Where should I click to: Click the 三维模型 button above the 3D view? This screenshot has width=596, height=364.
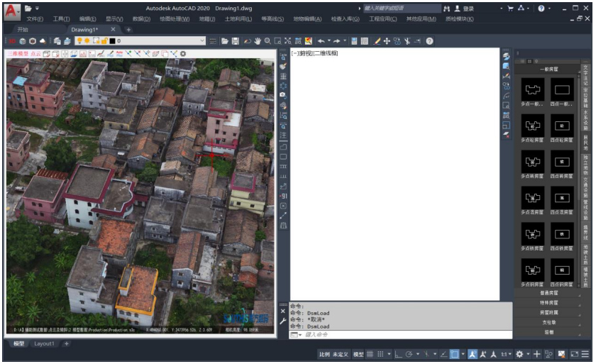click(x=18, y=53)
